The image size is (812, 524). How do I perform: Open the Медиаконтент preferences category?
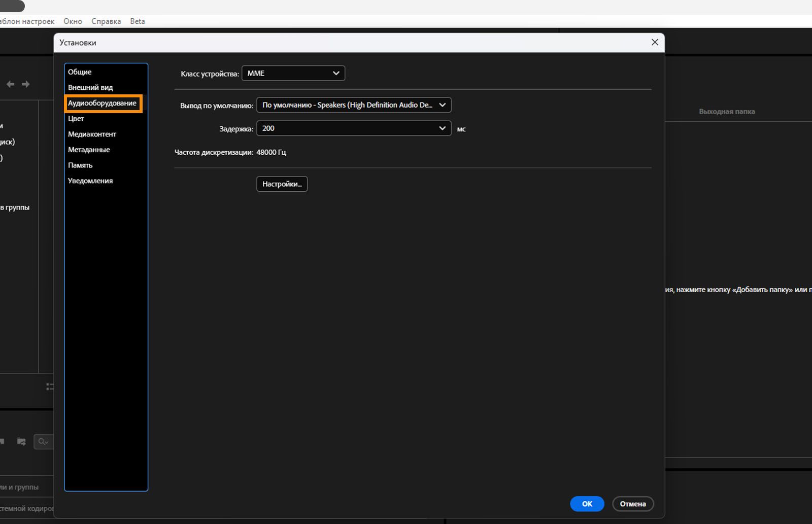[x=92, y=134]
